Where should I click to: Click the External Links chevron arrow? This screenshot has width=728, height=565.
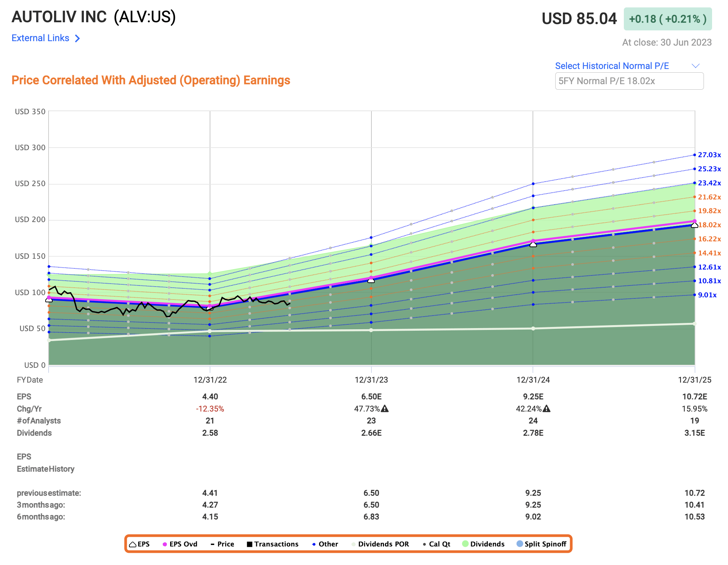click(77, 39)
